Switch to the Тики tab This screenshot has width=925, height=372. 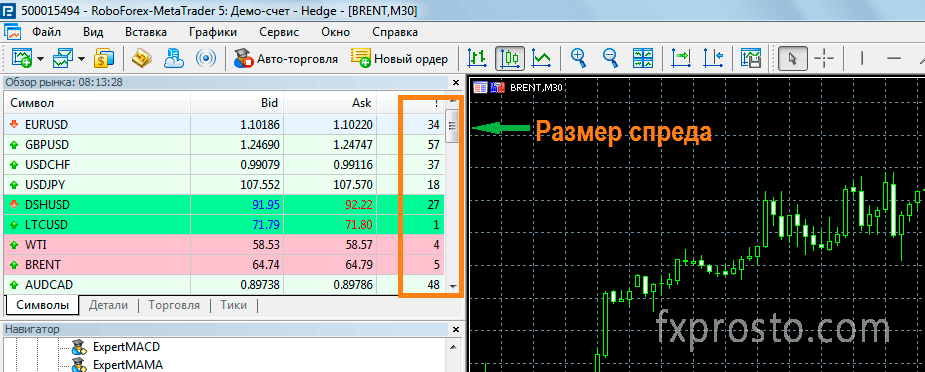(234, 305)
